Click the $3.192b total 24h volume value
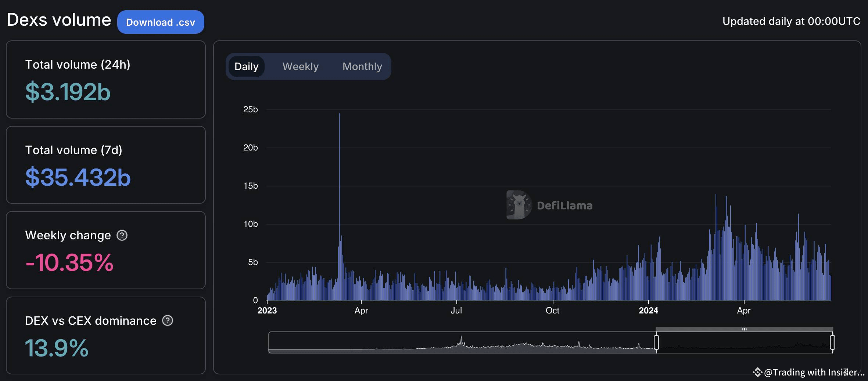 click(x=68, y=92)
